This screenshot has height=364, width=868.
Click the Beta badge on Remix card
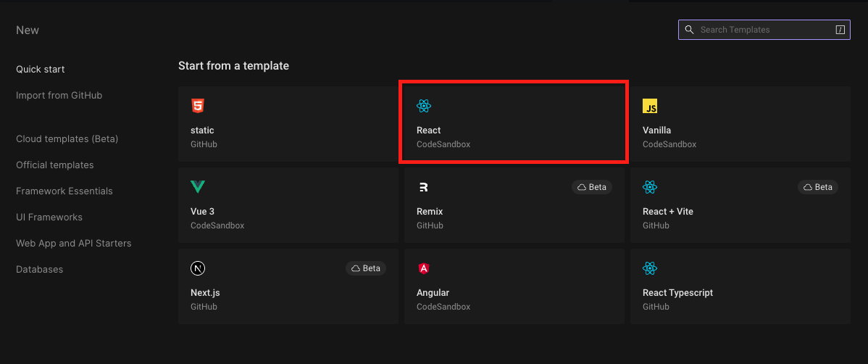[x=592, y=187]
